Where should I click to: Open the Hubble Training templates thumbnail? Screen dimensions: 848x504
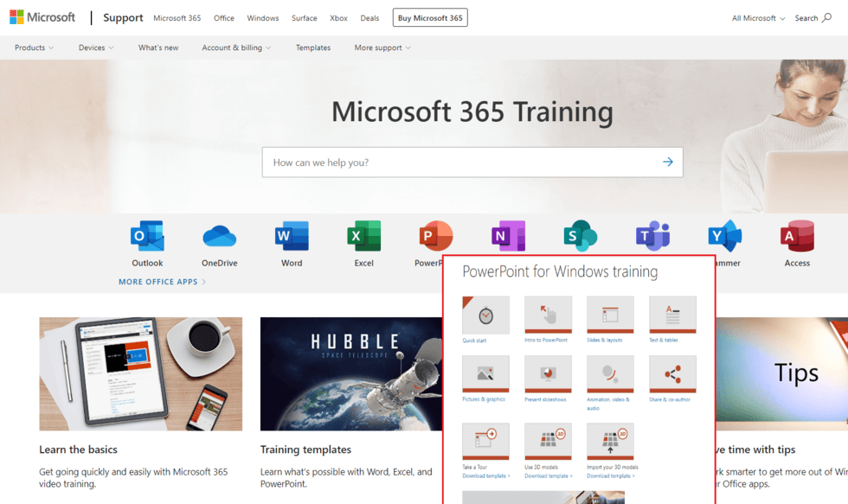click(351, 373)
